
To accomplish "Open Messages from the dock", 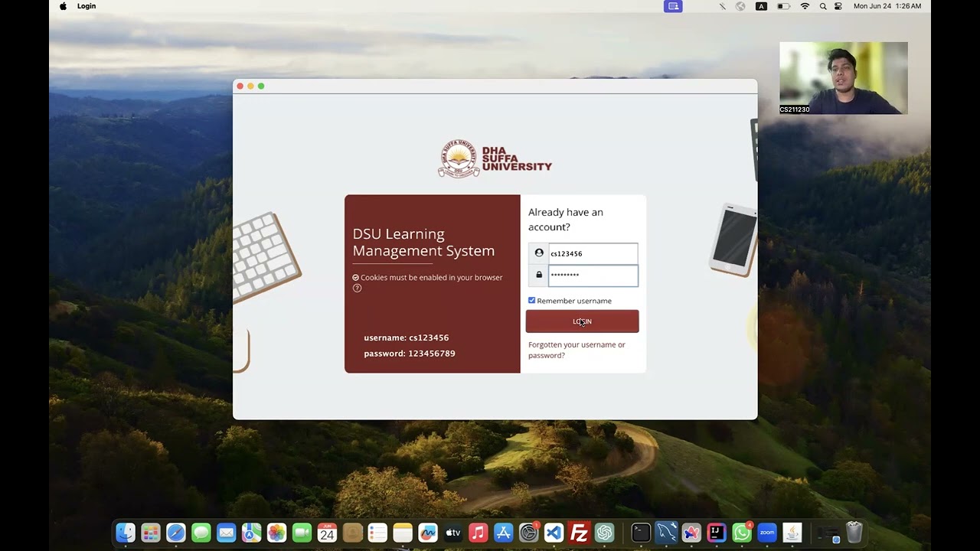I will (x=201, y=533).
